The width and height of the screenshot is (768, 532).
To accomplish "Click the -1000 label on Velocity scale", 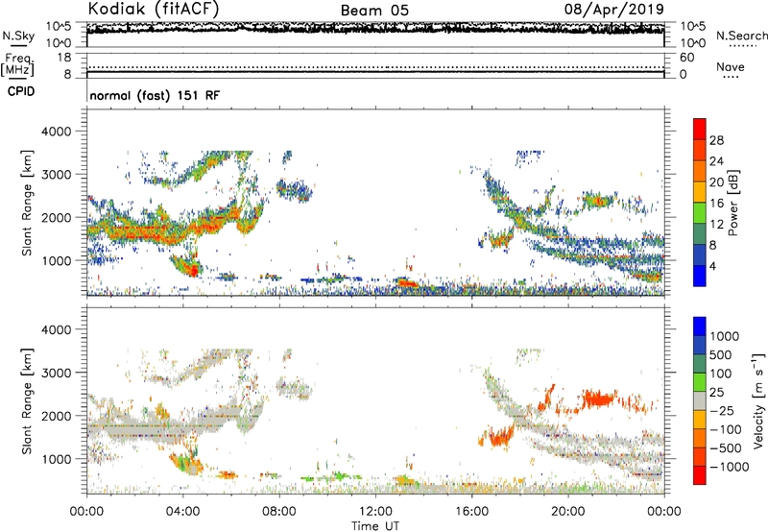I will click(730, 467).
